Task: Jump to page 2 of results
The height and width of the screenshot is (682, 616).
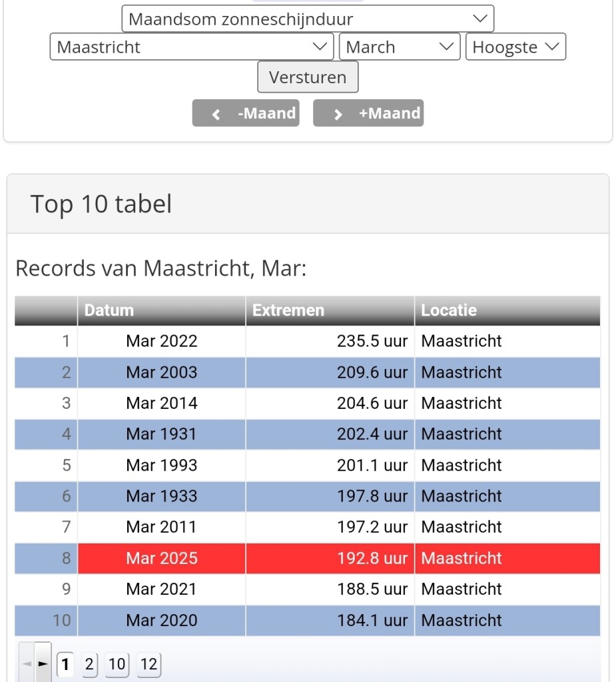Action: point(89,664)
